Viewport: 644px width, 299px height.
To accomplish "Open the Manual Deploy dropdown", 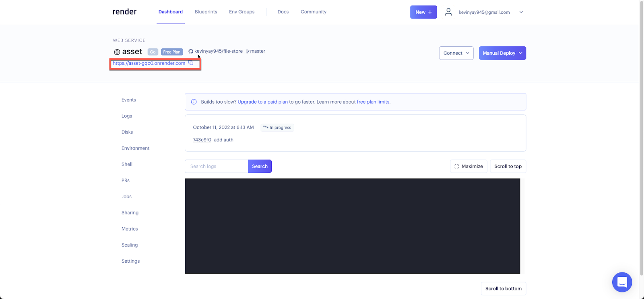I will tap(502, 53).
